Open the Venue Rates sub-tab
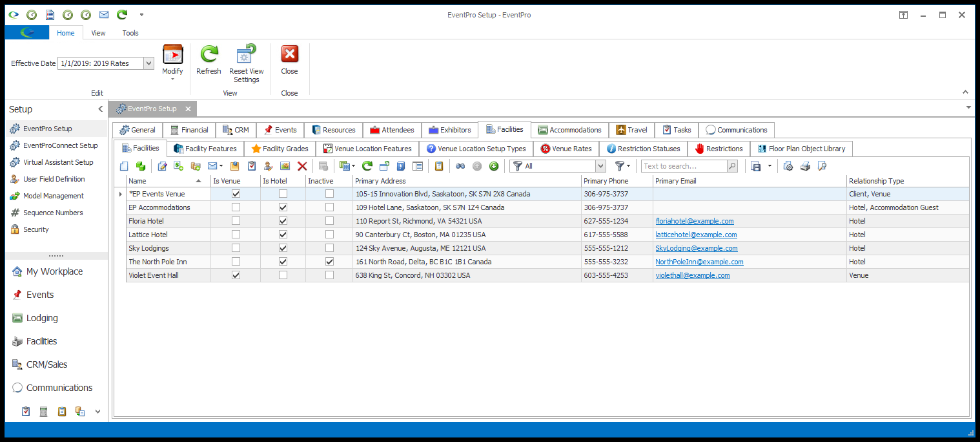The width and height of the screenshot is (980, 442). click(566, 149)
